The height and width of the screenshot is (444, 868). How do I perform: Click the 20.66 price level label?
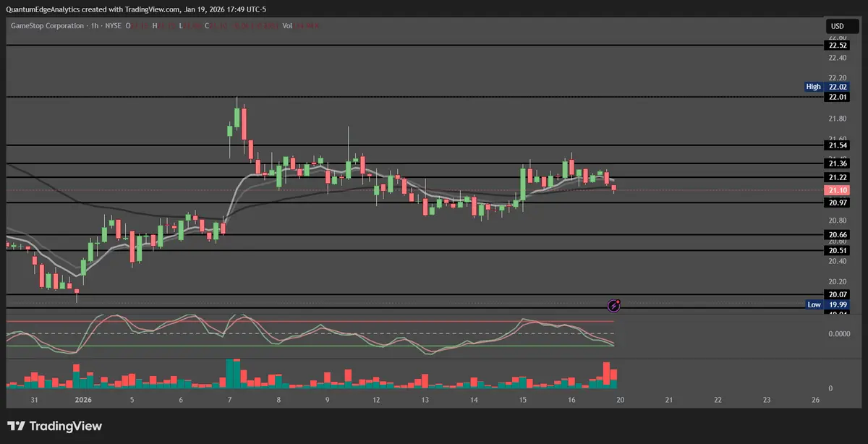tap(837, 234)
